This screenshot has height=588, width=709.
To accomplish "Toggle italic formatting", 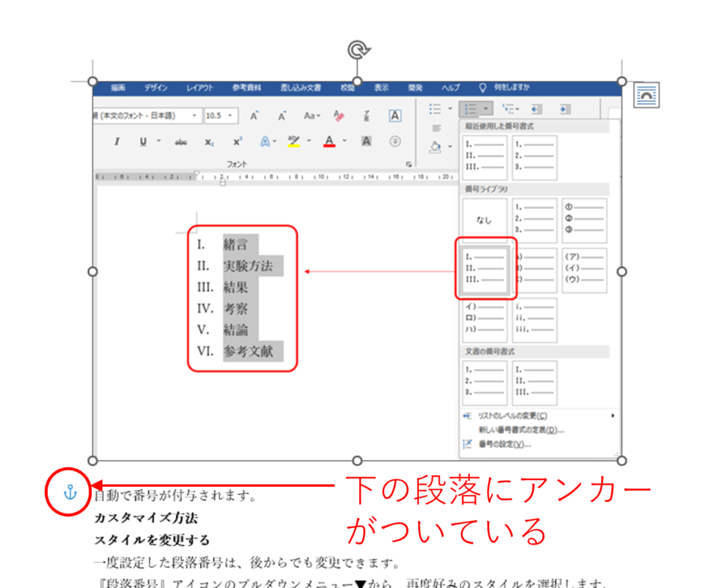I will click(x=117, y=141).
